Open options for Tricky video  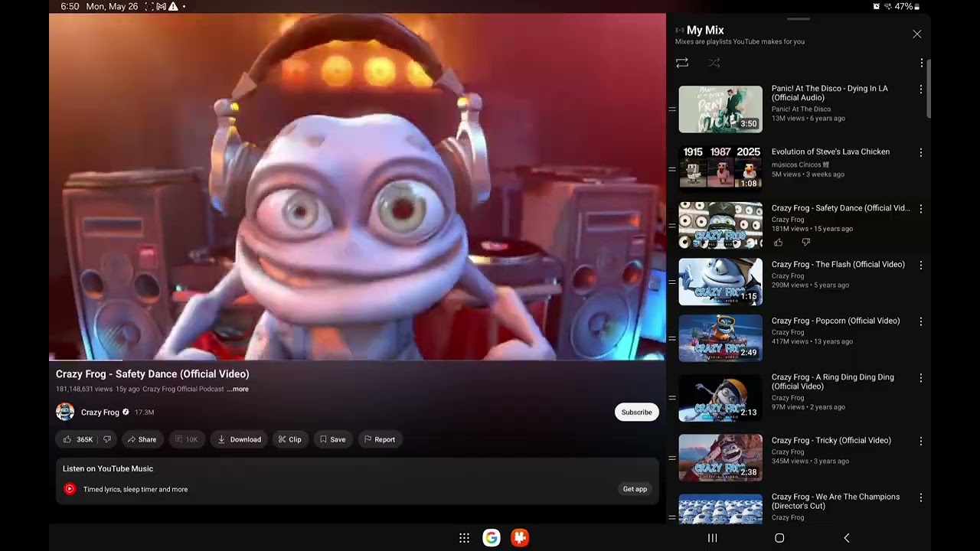tap(921, 441)
